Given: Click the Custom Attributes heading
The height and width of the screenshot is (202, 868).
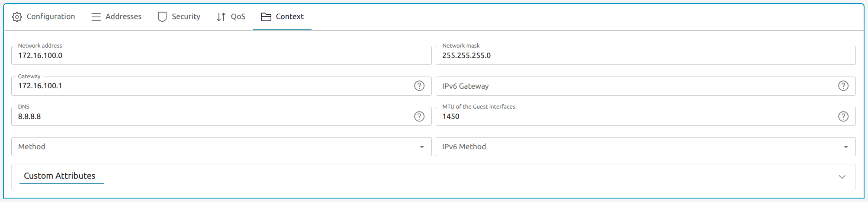Looking at the screenshot, I should [60, 176].
